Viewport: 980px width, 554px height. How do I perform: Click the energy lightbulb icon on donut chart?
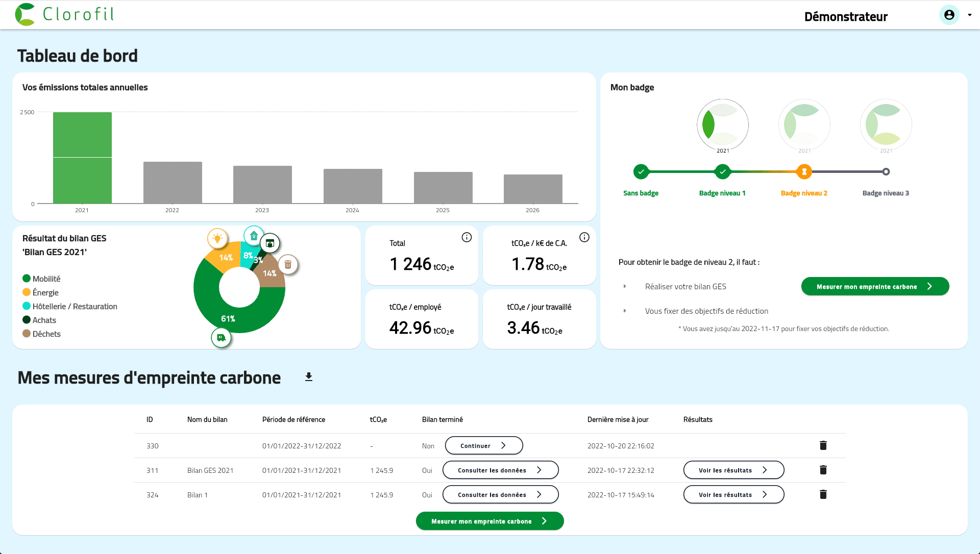pos(217,238)
